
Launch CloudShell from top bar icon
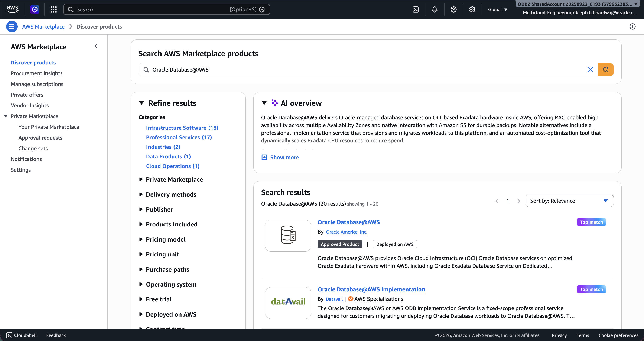[416, 10]
